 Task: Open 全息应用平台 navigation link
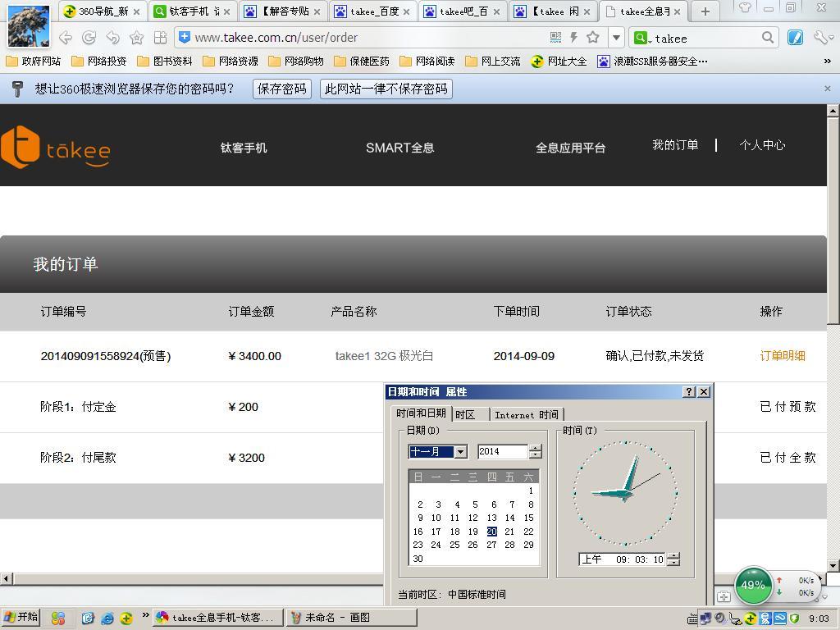pyautogui.click(x=571, y=148)
